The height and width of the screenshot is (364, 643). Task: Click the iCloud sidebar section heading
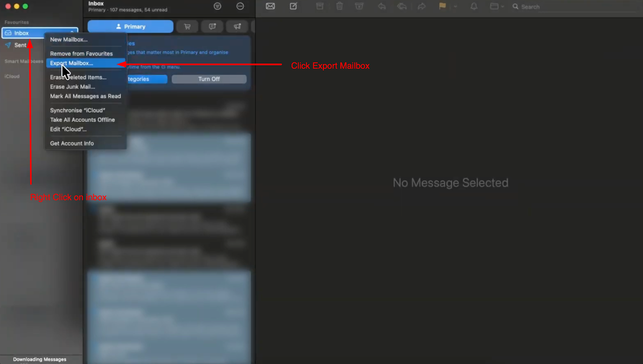point(12,76)
